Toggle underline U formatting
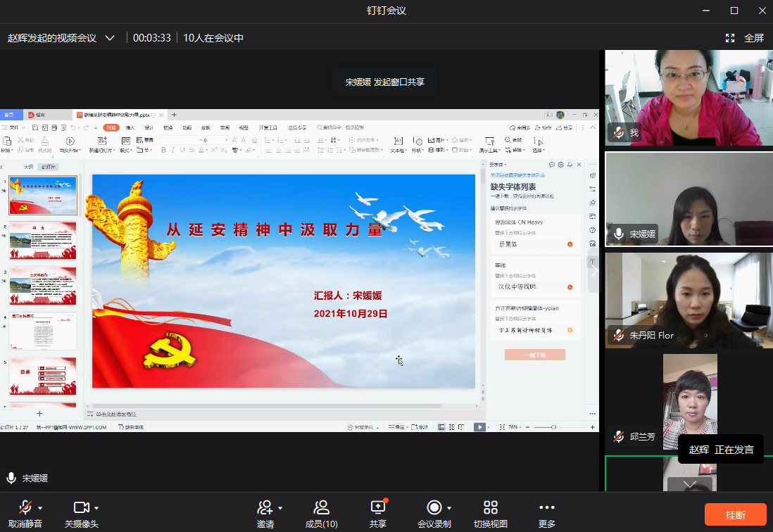This screenshot has height=532, width=773. tap(182, 150)
